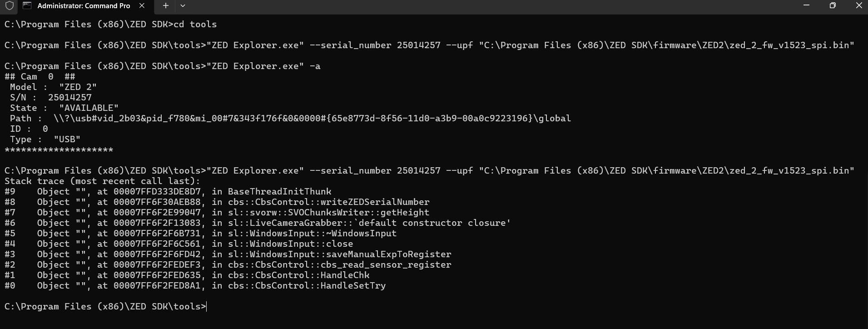Click the "cd tools" command text
The width and height of the screenshot is (868, 329).
[195, 25]
